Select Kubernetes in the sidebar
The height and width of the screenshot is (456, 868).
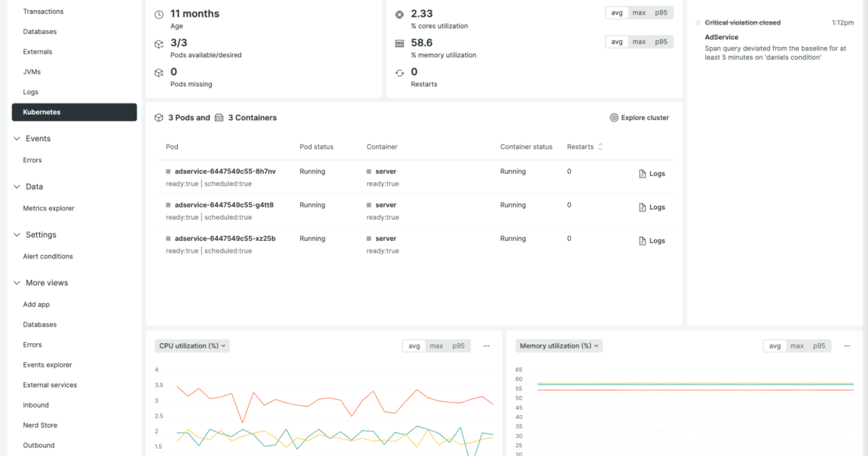(x=41, y=112)
